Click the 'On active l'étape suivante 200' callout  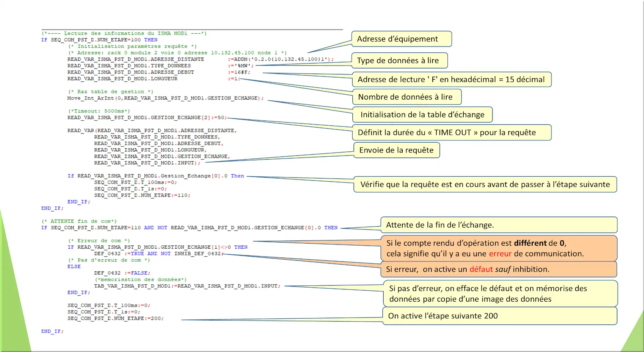pyautogui.click(x=500, y=316)
